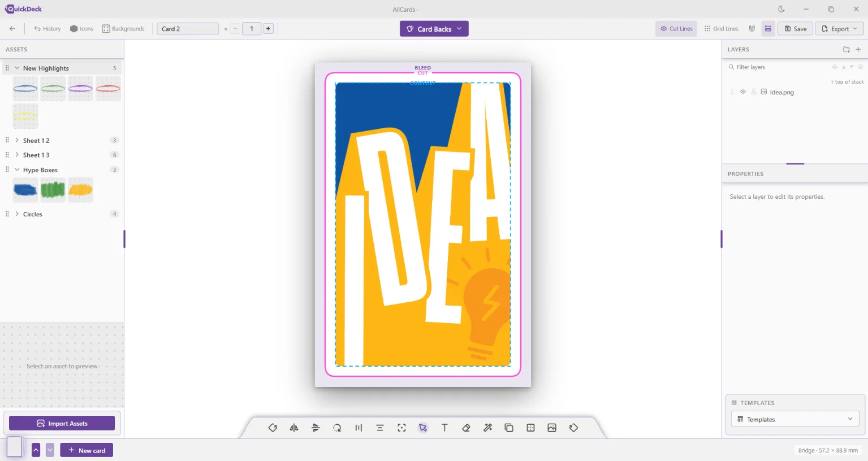Image resolution: width=868 pixels, height=461 pixels.
Task: Open the History panel
Action: coord(47,29)
